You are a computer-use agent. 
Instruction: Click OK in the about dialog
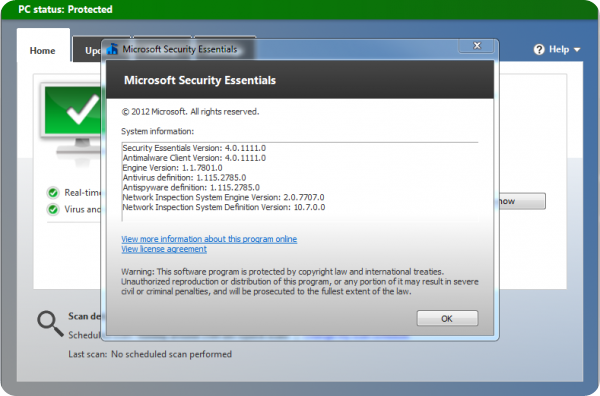447,318
